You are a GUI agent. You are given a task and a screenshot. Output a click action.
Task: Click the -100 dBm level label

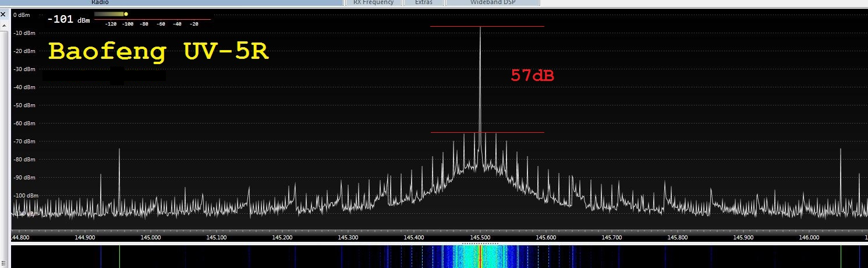point(26,196)
